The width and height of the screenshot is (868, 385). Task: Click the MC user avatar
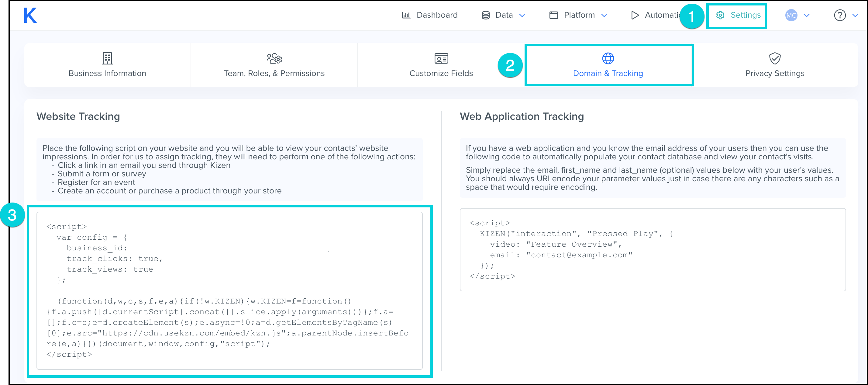click(791, 15)
